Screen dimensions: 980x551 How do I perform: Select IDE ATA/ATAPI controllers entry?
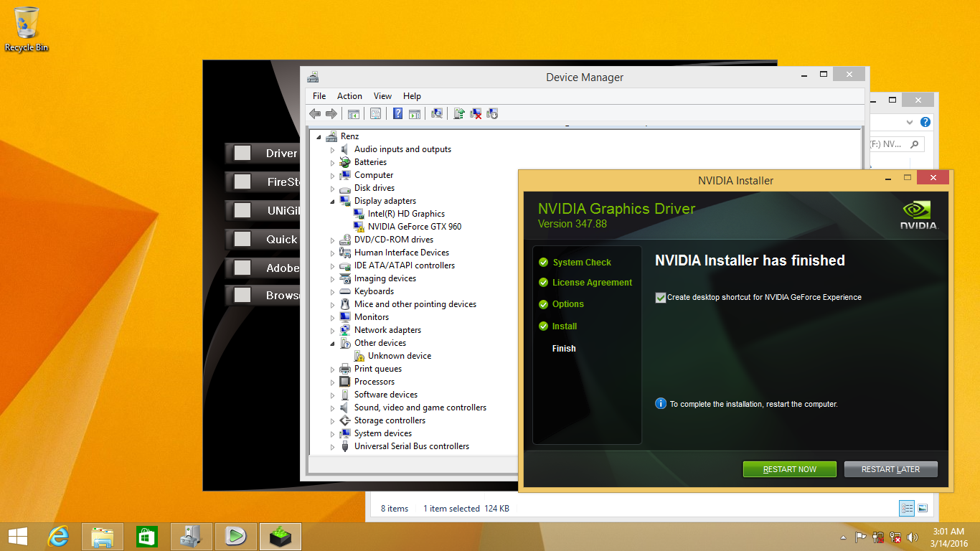click(405, 265)
